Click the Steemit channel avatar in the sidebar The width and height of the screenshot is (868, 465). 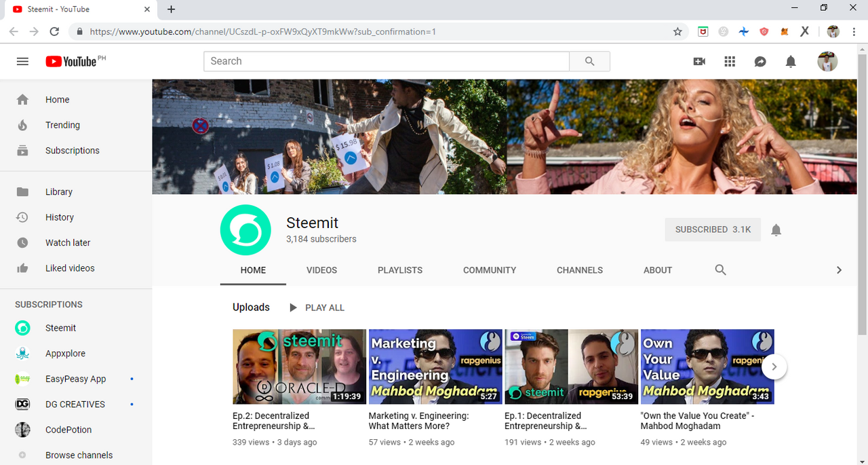point(22,328)
